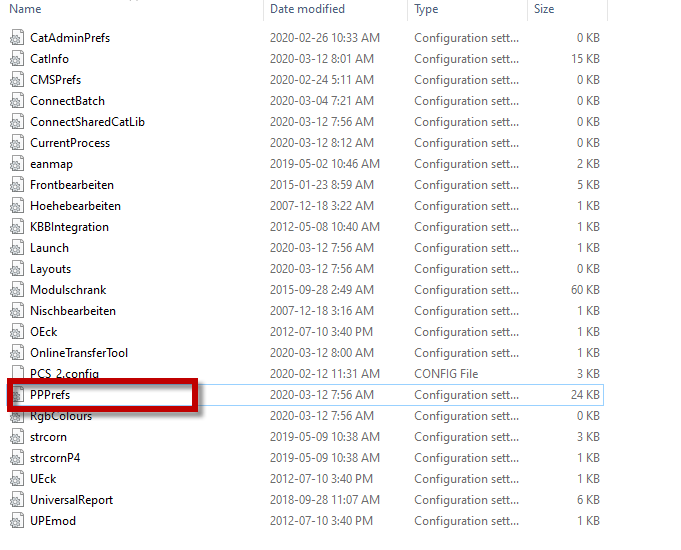This screenshot has height=550, width=681.
Task: Select the Nischbearbeiten file name
Action: click(x=73, y=311)
